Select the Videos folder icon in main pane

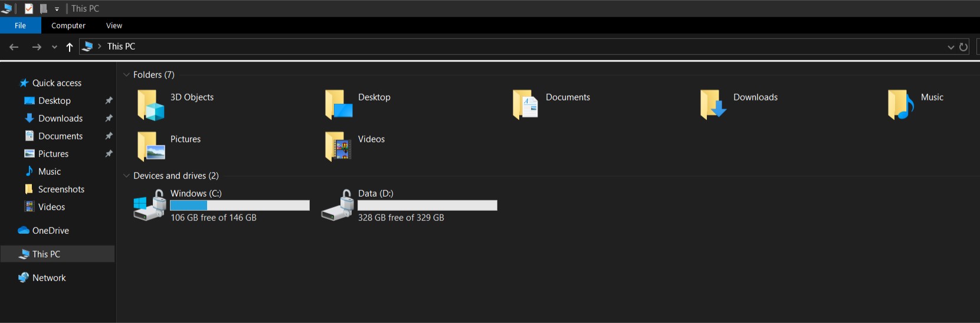(x=338, y=146)
